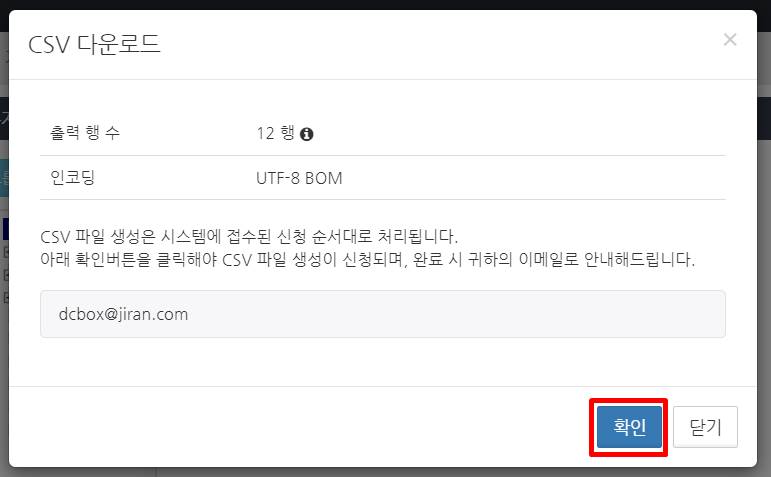Click the dark blue selected item behind the dialog

coord(5,229)
